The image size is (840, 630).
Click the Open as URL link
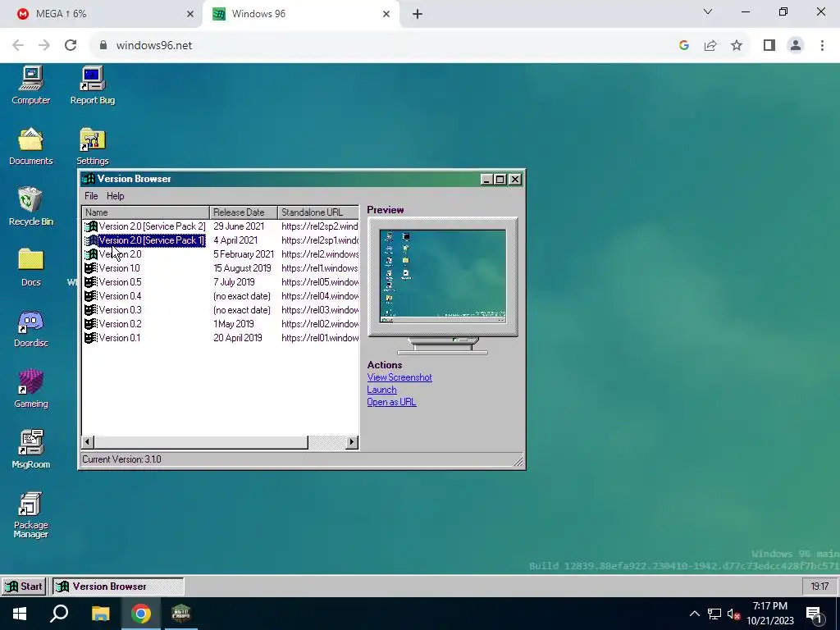pyautogui.click(x=391, y=402)
